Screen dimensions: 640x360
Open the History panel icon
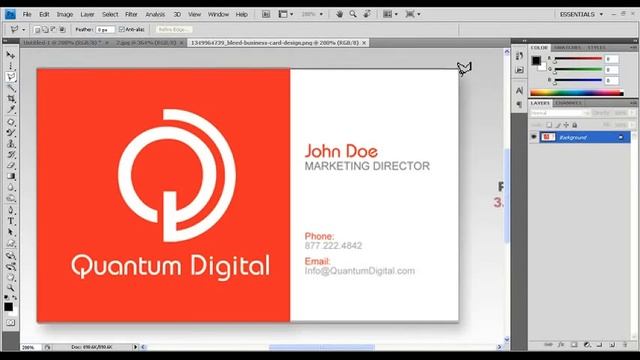(519, 56)
